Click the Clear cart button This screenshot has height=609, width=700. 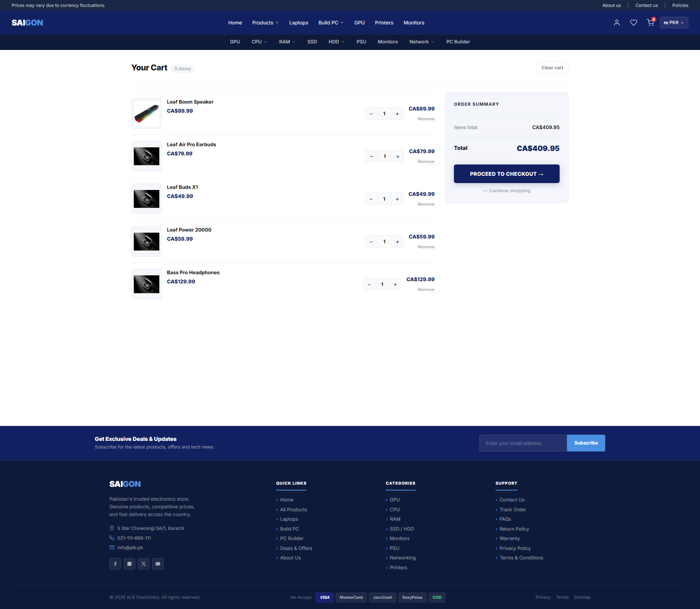tap(552, 68)
